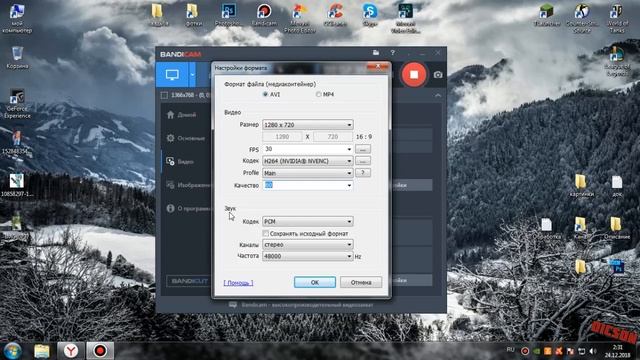640x360 pixels.
Task: Click the RU language indicator in system tray
Action: 510,350
